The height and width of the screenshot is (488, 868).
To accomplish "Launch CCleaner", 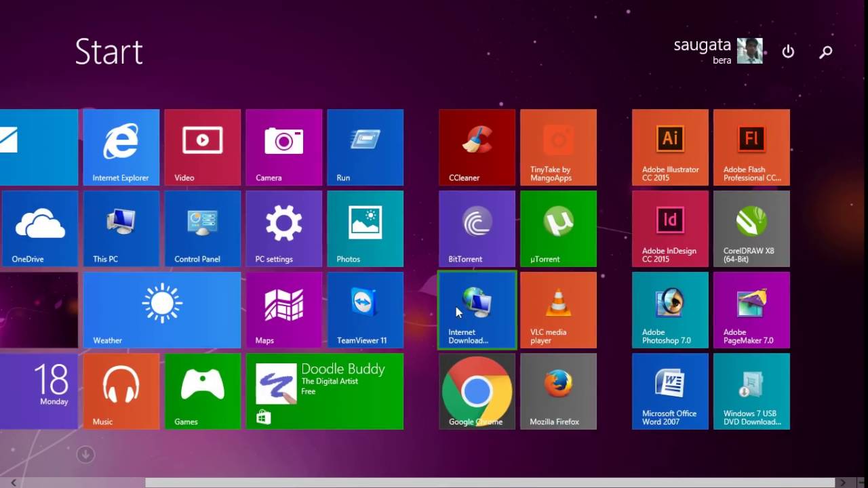I will pyautogui.click(x=477, y=147).
